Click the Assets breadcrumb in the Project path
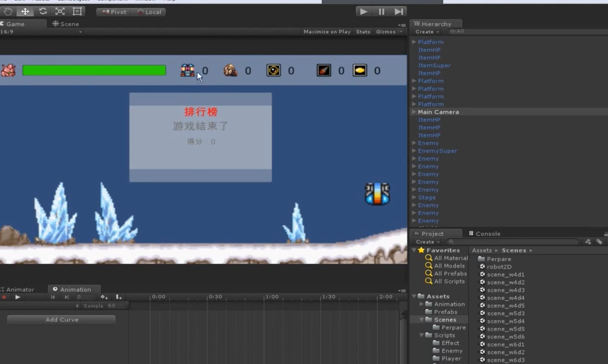This screenshot has height=364, width=608. [482, 250]
